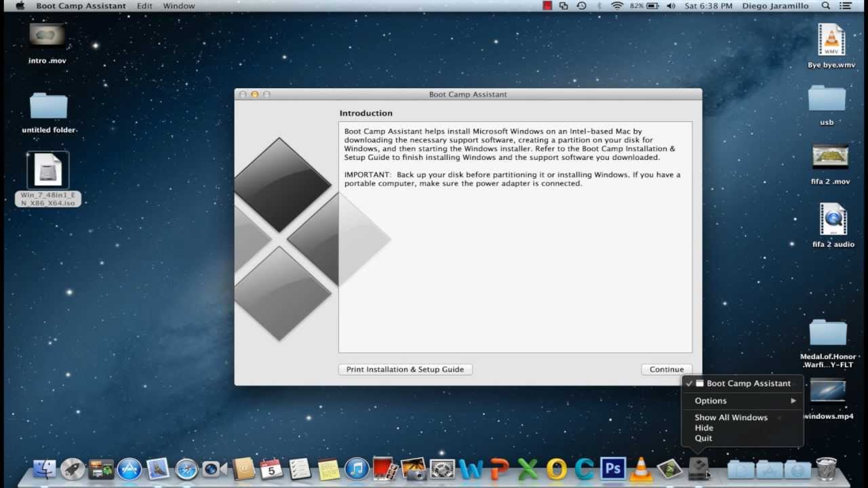Screen dimensions: 868x488
Task: Select checked Boot Camp Assistant window entry
Action: pyautogui.click(x=743, y=383)
